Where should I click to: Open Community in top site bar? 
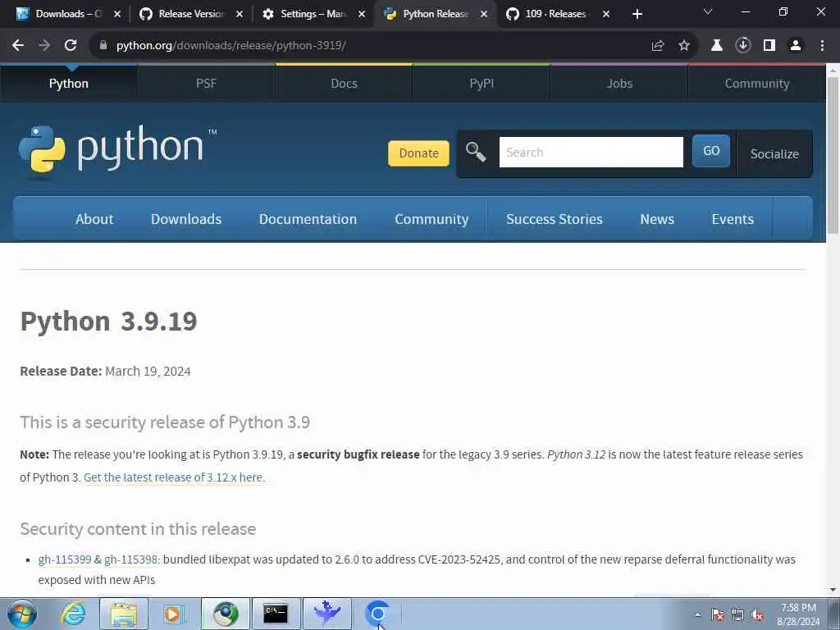pyautogui.click(x=757, y=84)
